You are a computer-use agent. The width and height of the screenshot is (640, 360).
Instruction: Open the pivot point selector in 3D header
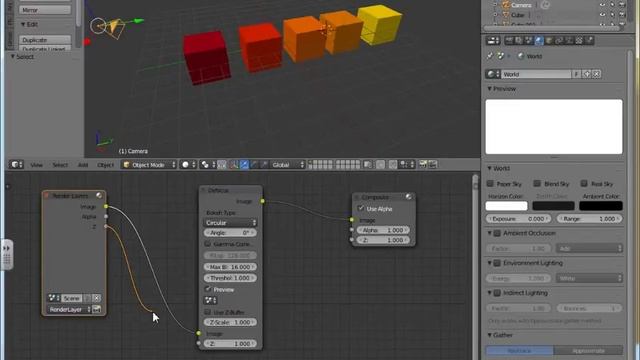208,164
